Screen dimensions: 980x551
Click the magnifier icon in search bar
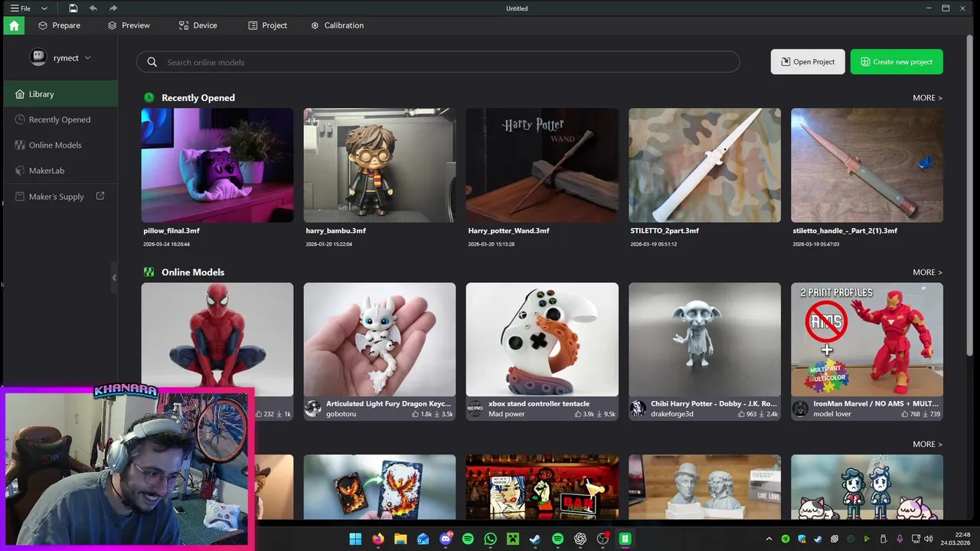pyautogui.click(x=152, y=62)
